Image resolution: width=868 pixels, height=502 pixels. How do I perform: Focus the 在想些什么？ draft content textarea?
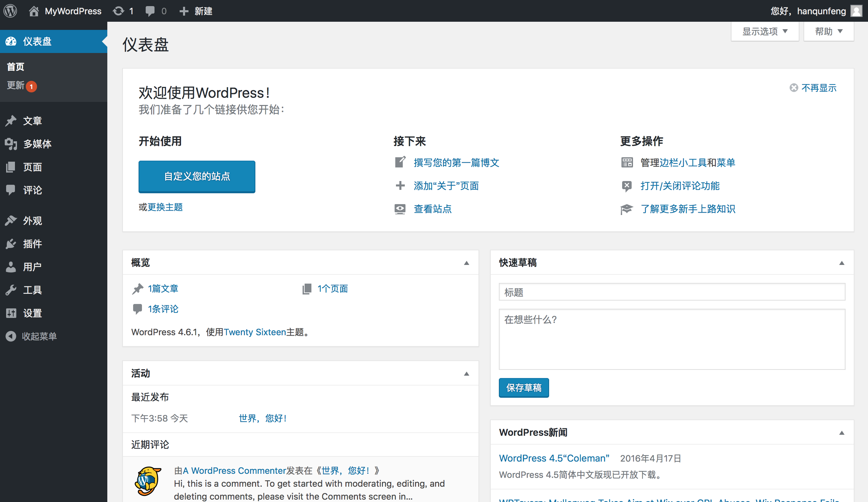672,339
